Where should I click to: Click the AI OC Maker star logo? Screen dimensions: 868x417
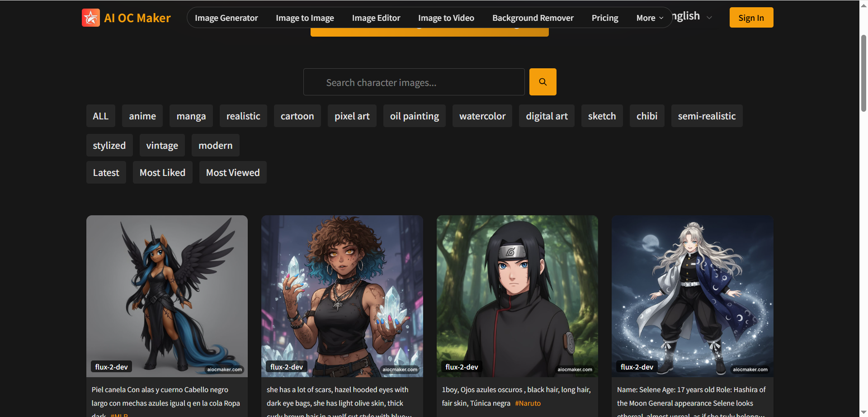(90, 18)
